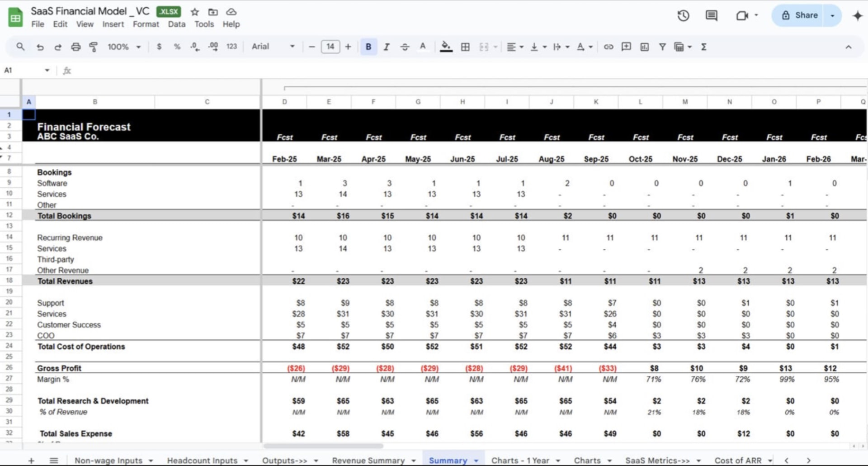This screenshot has height=466, width=868.
Task: Click the functions sigma icon
Action: pyautogui.click(x=703, y=47)
